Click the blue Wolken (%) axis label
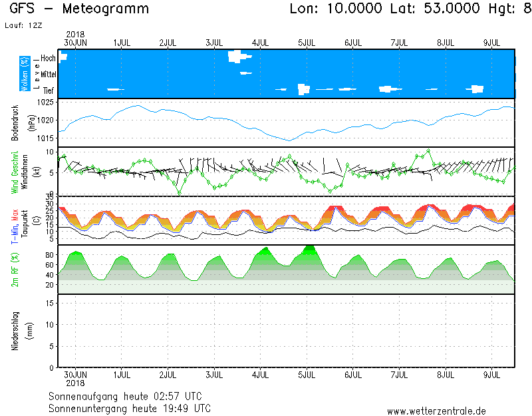Image resolution: width=532 pixels, height=416 pixels. pyautogui.click(x=25, y=74)
